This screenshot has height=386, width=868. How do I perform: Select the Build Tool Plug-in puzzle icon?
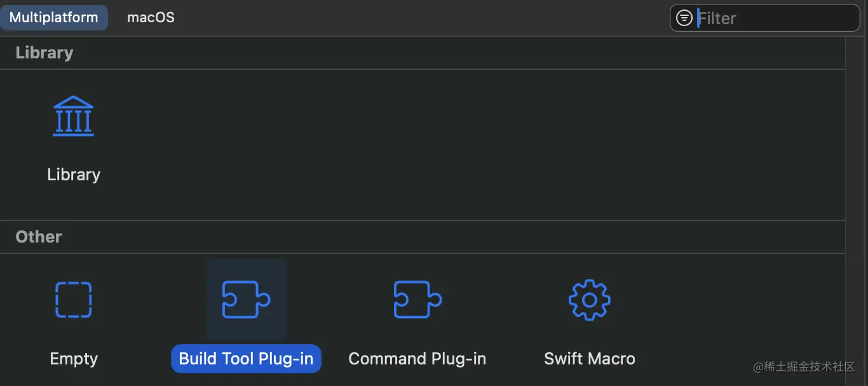pyautogui.click(x=246, y=300)
